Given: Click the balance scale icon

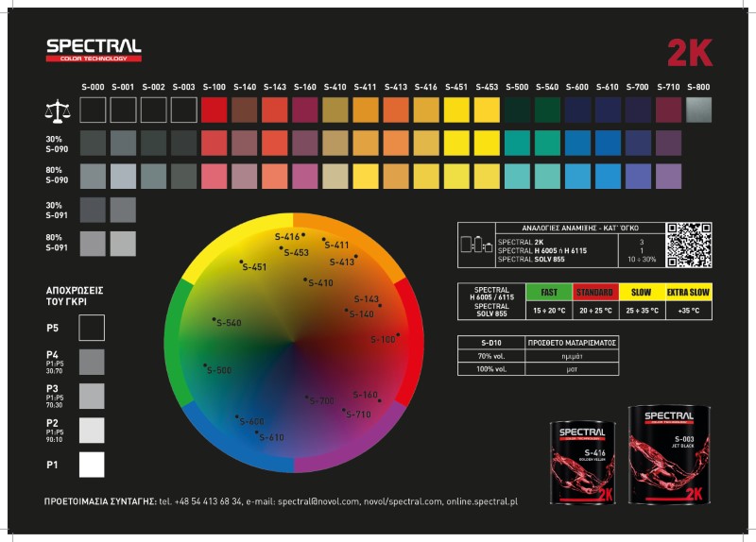Looking at the screenshot, I should coord(58,110).
